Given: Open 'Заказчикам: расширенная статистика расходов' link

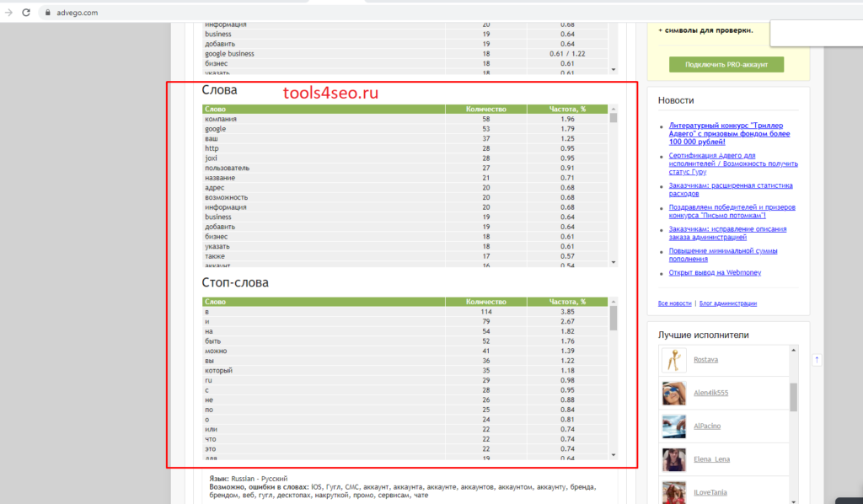Looking at the screenshot, I should coord(731,190).
